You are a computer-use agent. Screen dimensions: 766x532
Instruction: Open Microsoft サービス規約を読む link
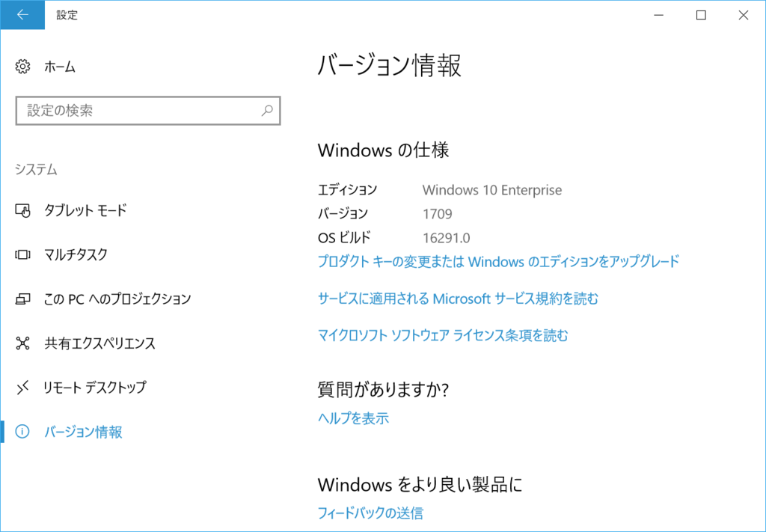[458, 299]
